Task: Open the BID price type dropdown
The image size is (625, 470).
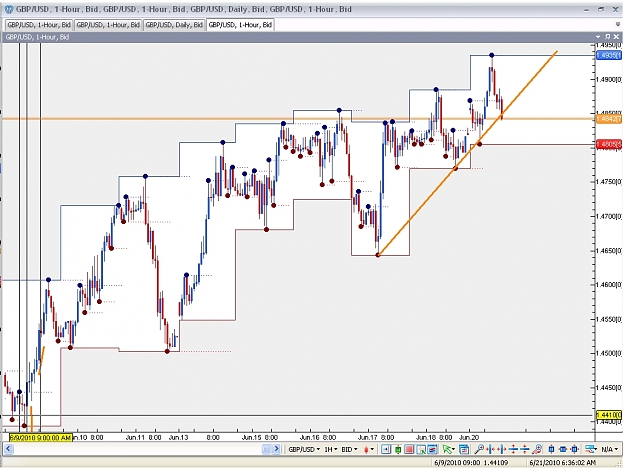Action: [349, 449]
